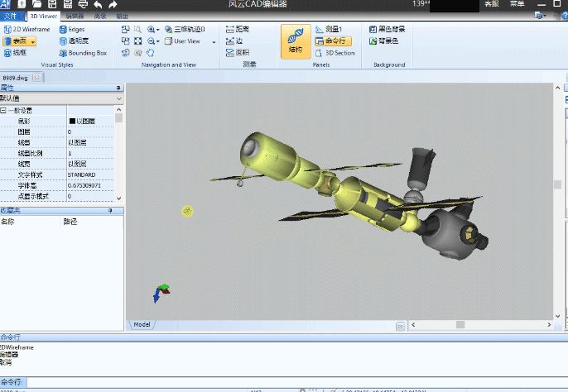
Task: Open the 文件 file menu tab
Action: (10, 15)
